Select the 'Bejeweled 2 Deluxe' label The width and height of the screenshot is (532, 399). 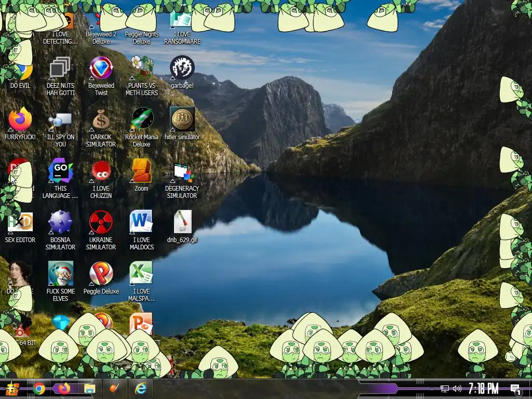tap(101, 38)
